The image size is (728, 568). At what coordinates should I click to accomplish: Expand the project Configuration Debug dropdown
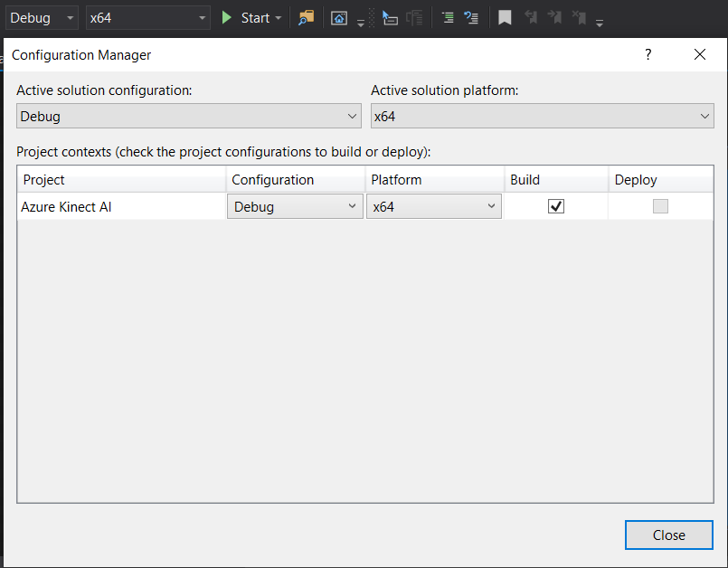coord(296,206)
